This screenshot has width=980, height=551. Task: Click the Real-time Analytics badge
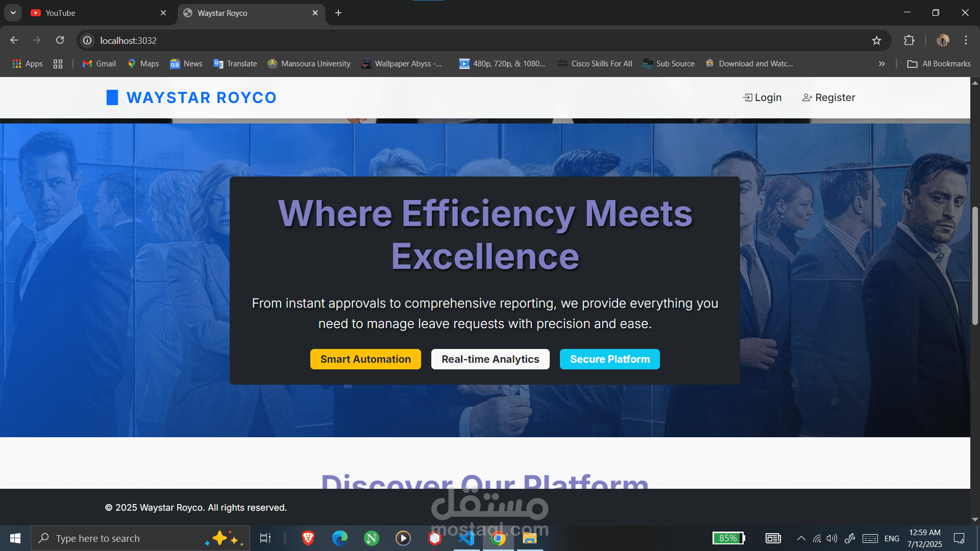click(x=490, y=359)
